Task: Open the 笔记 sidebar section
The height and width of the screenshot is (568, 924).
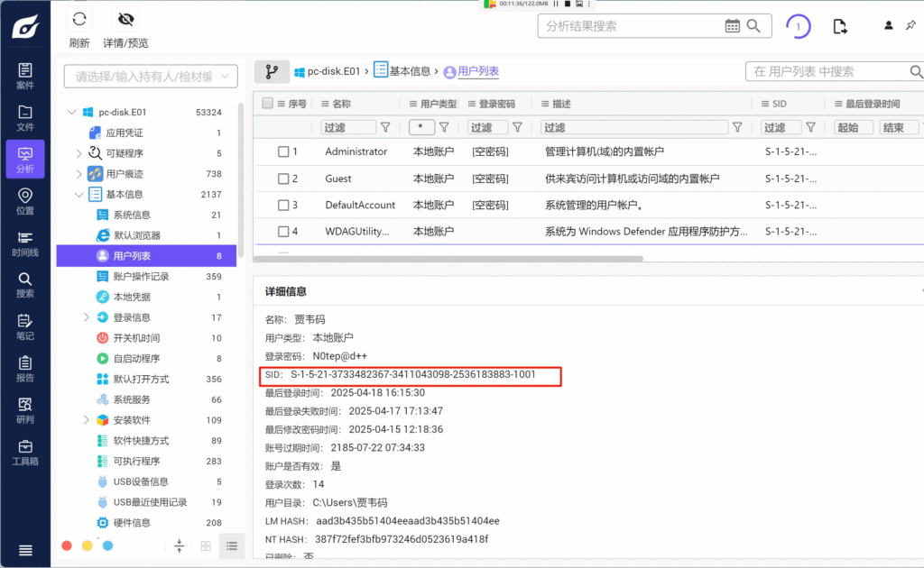Action: coord(25,326)
